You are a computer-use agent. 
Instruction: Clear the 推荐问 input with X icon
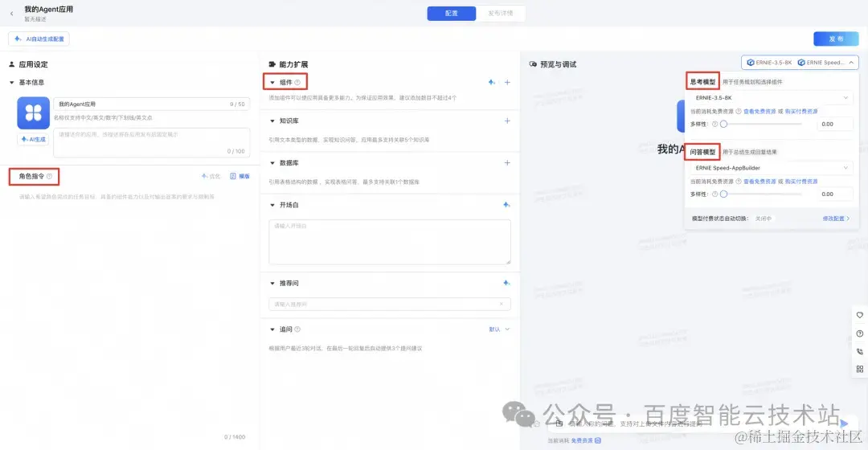502,304
